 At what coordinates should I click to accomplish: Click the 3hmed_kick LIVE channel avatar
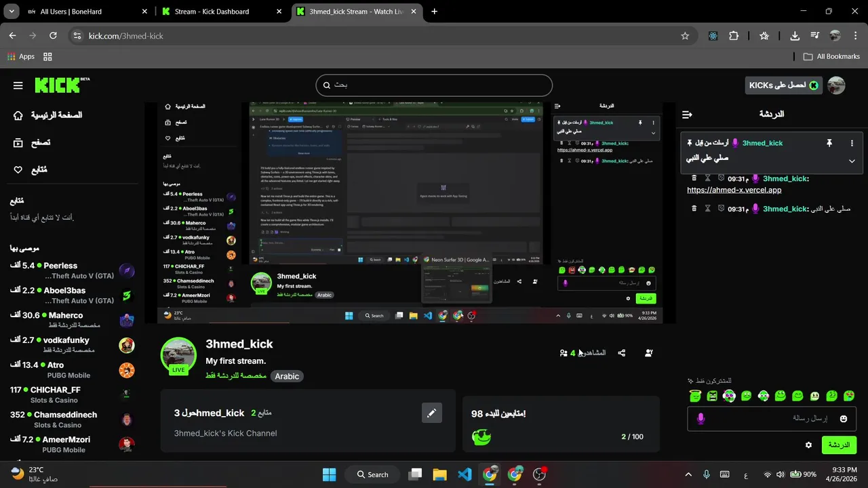[x=178, y=355]
